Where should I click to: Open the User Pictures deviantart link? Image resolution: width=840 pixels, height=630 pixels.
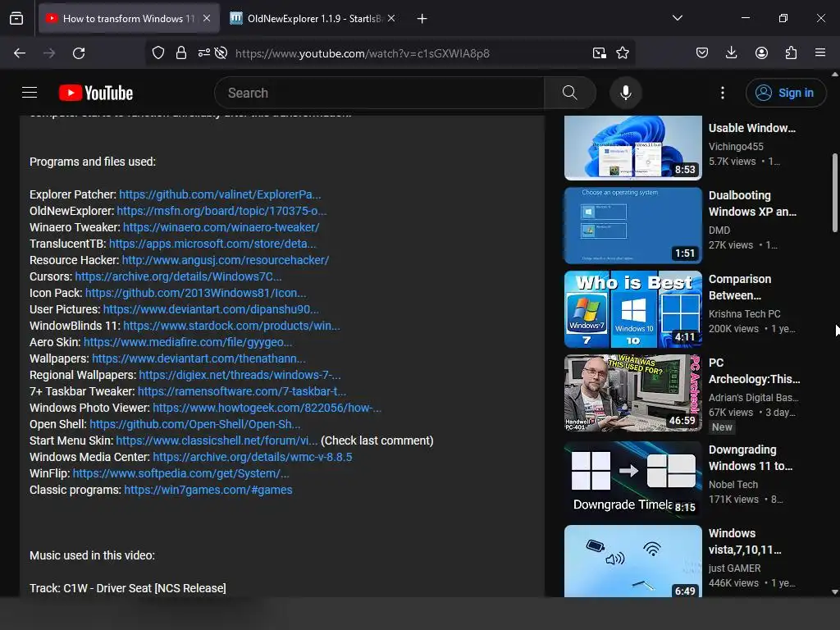[x=211, y=309]
